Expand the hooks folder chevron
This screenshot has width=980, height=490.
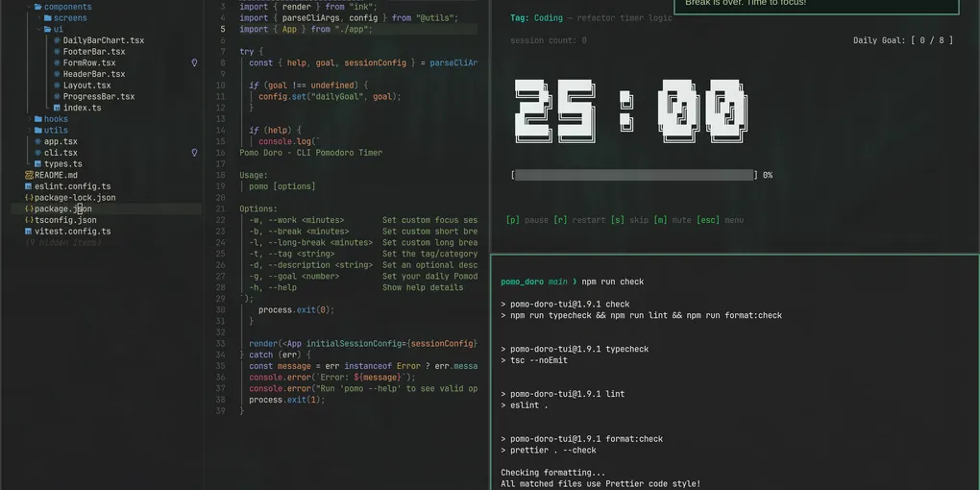pos(29,119)
